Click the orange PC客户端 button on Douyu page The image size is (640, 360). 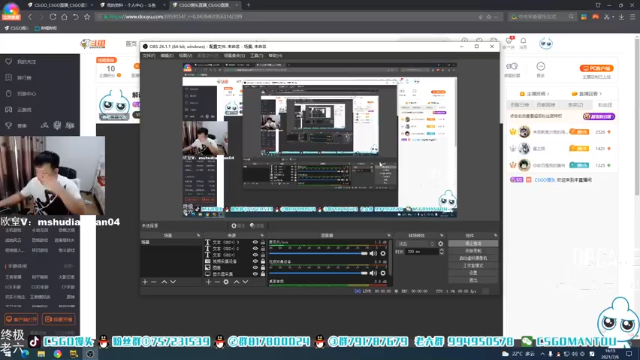pos(597,68)
